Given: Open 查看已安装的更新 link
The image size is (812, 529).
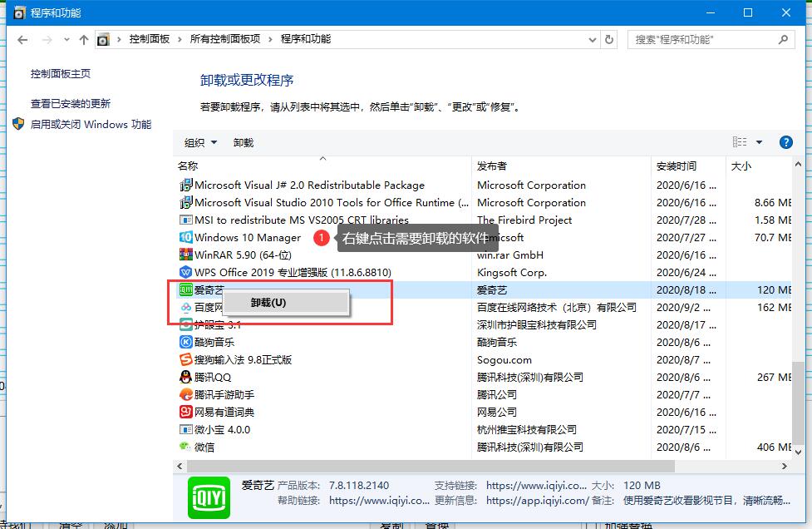Looking at the screenshot, I should pos(71,104).
